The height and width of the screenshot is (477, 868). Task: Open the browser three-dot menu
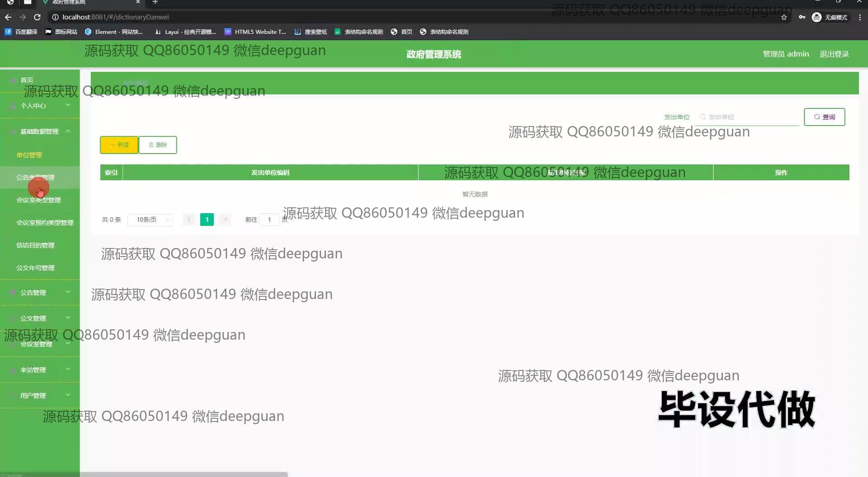[860, 17]
